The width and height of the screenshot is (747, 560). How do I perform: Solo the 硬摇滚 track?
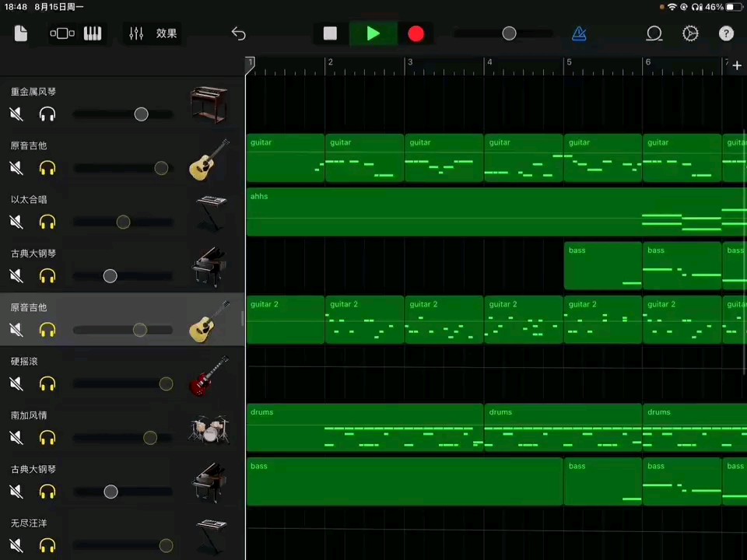click(47, 383)
